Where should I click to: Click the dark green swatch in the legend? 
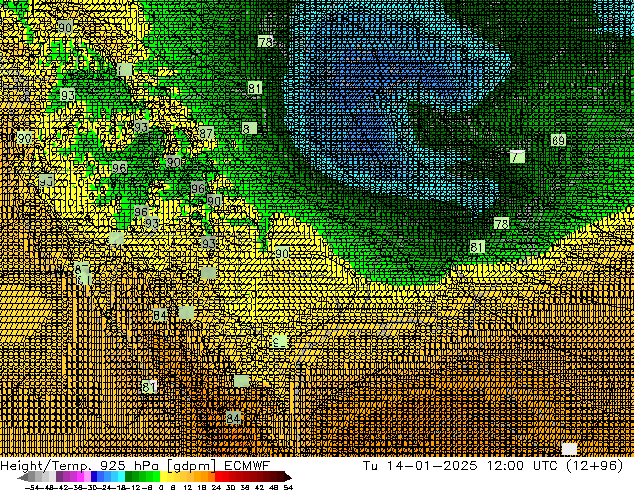pyautogui.click(x=129, y=476)
